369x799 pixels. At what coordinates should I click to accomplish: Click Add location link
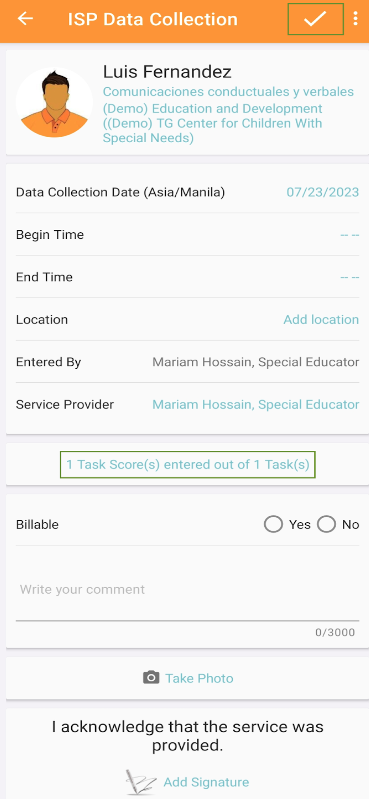321,319
